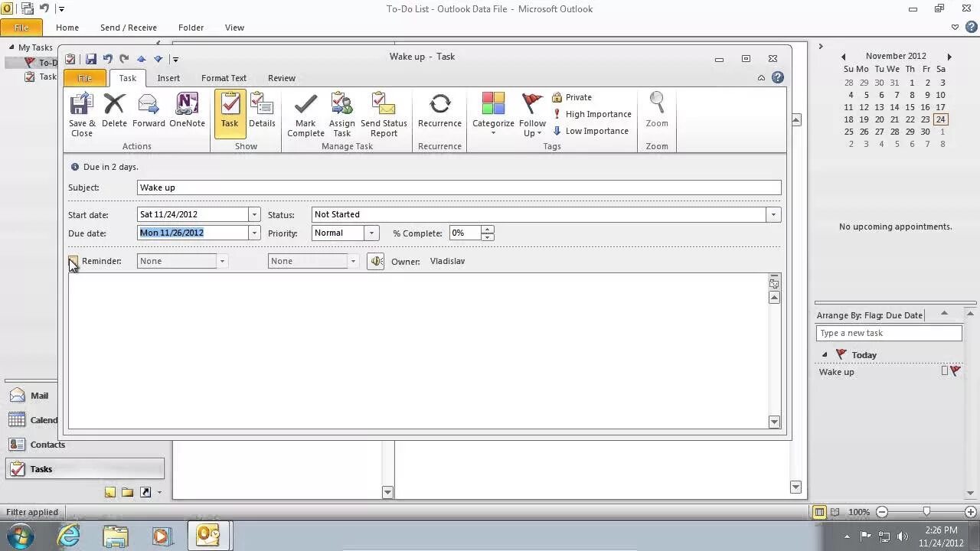Open the Reminder time dropdown
The width and height of the screenshot is (980, 551).
point(353,261)
